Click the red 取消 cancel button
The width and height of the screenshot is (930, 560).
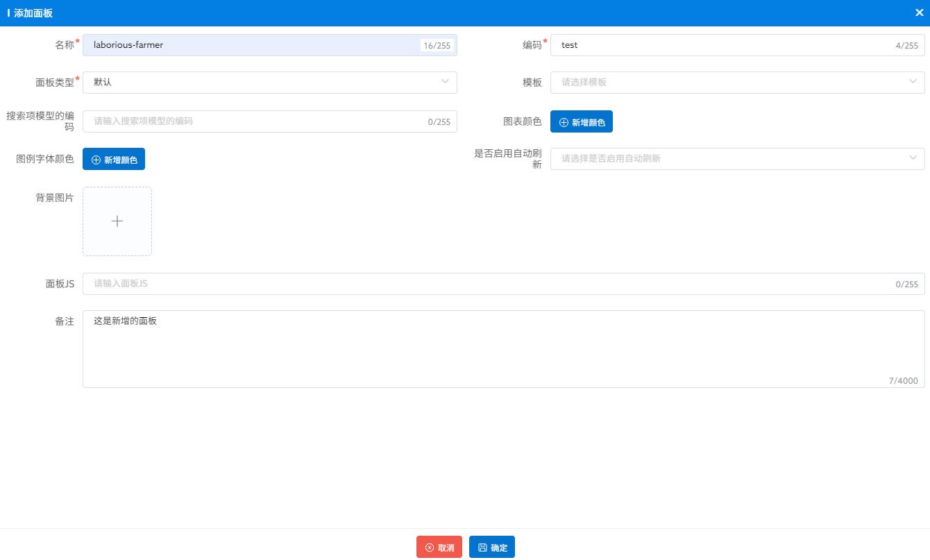coord(439,547)
